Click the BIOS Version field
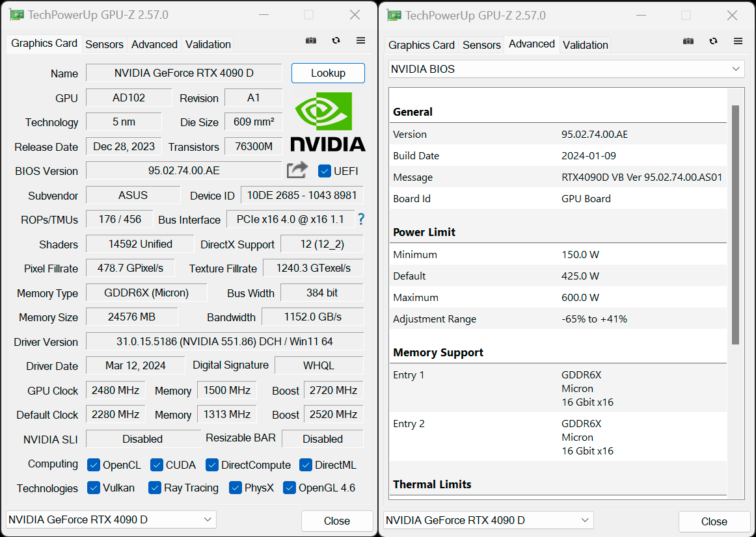Viewport: 756px width, 537px height. click(x=183, y=170)
